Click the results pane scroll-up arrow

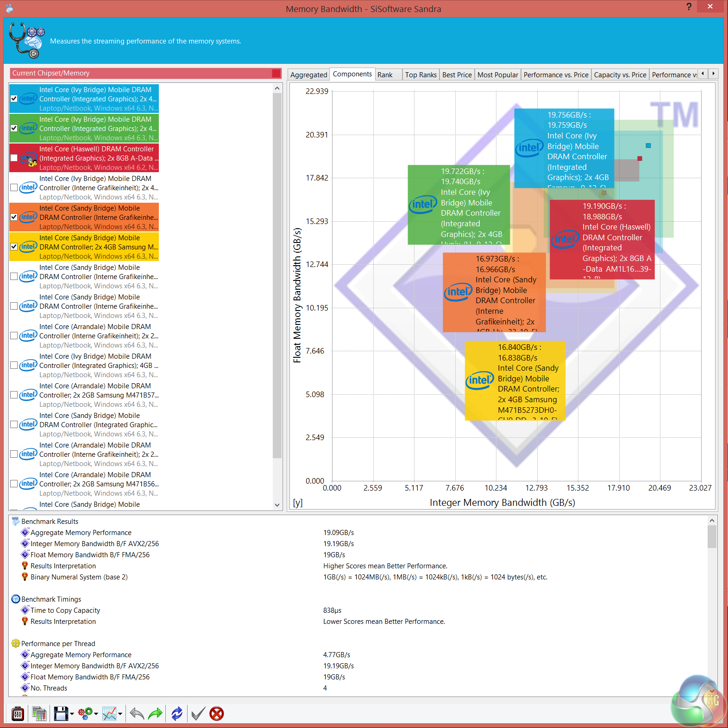pyautogui.click(x=712, y=521)
